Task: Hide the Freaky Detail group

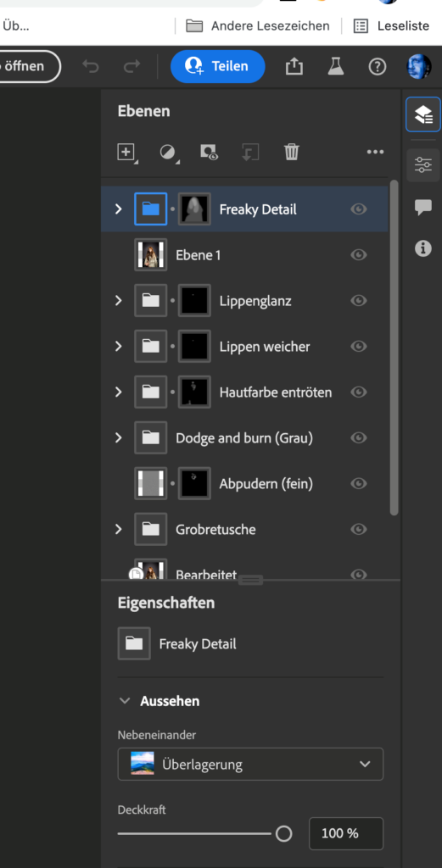Action: click(358, 209)
